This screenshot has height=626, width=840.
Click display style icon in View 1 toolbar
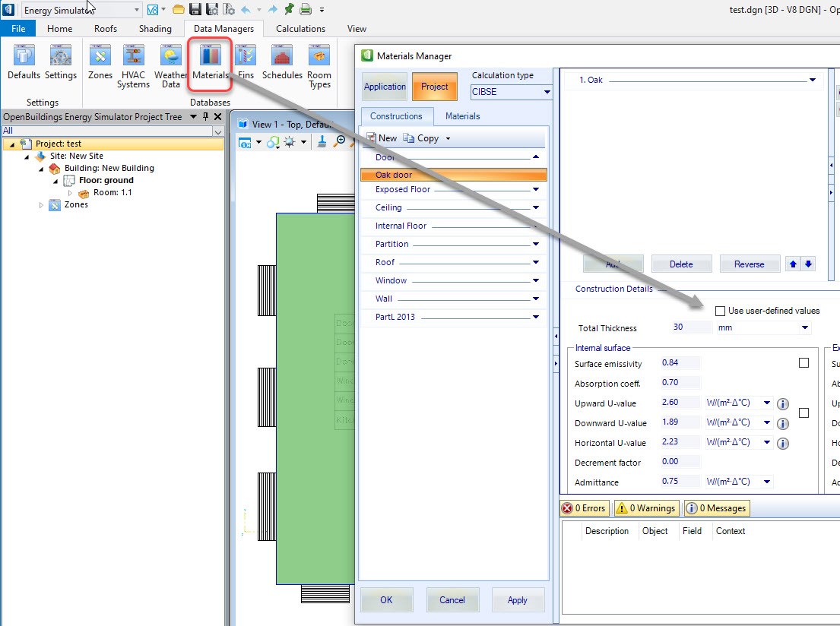273,142
